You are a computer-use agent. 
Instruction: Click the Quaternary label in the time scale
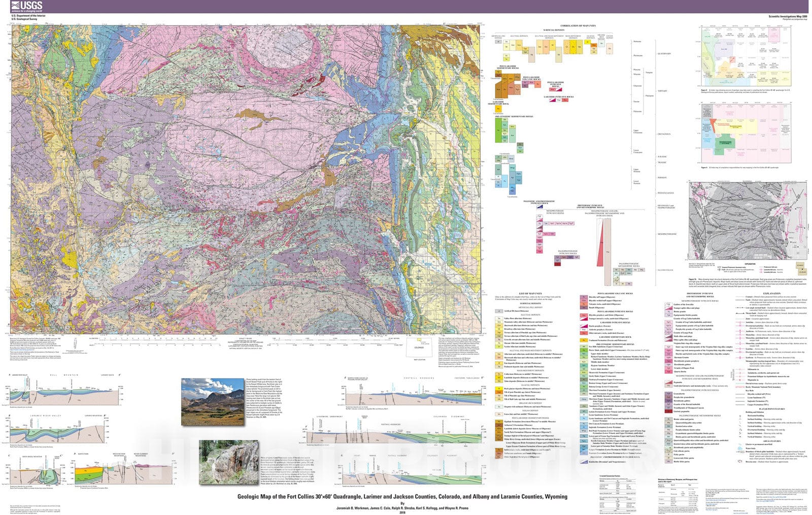coord(664,54)
